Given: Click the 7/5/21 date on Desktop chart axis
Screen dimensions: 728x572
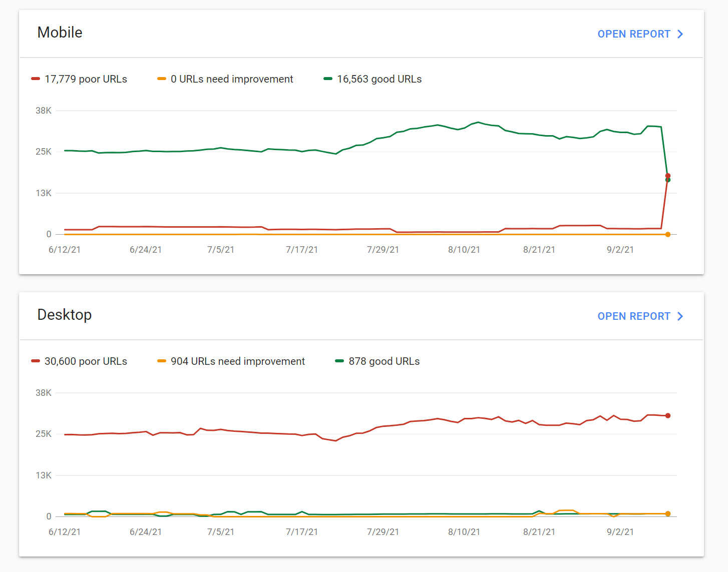Looking at the screenshot, I should click(x=221, y=532).
